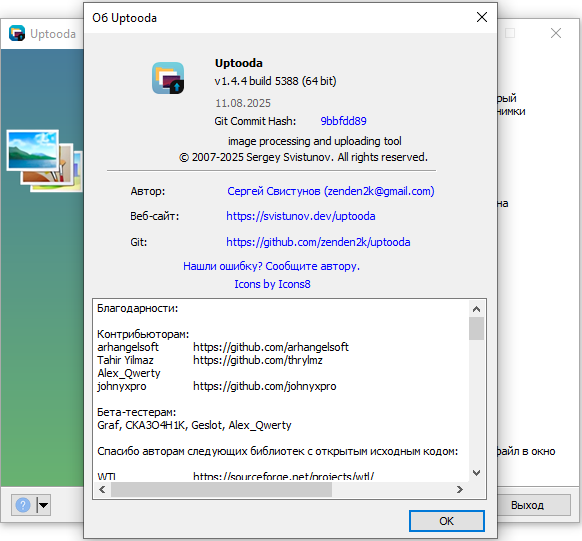Click the 'Веб-сайт:' label
This screenshot has height=541, width=582.
tap(154, 216)
